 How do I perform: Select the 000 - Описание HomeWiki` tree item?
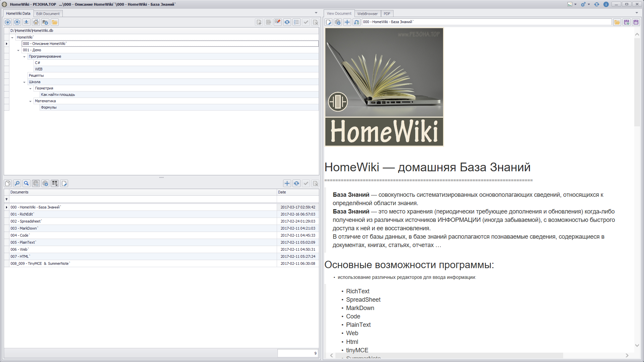pyautogui.click(x=170, y=44)
